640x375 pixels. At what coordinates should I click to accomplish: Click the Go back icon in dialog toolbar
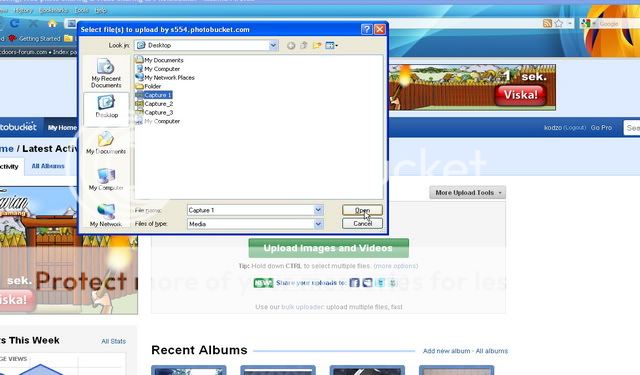[x=291, y=45]
